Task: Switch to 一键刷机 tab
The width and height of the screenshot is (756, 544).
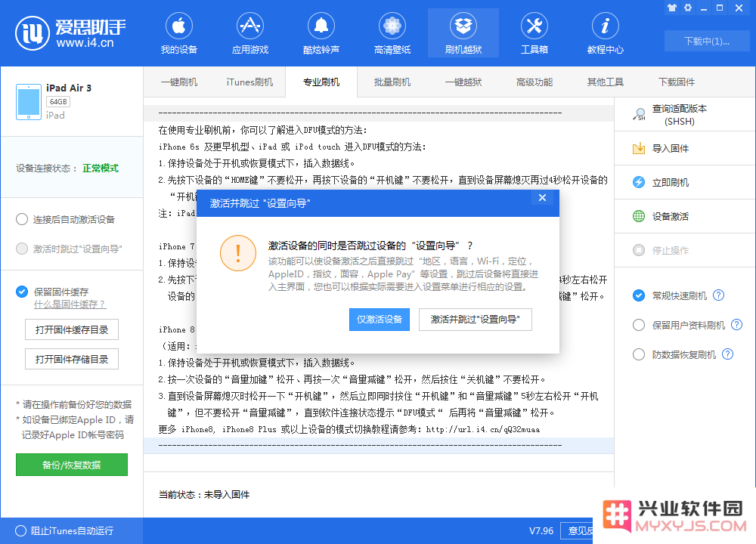Action: tap(179, 82)
